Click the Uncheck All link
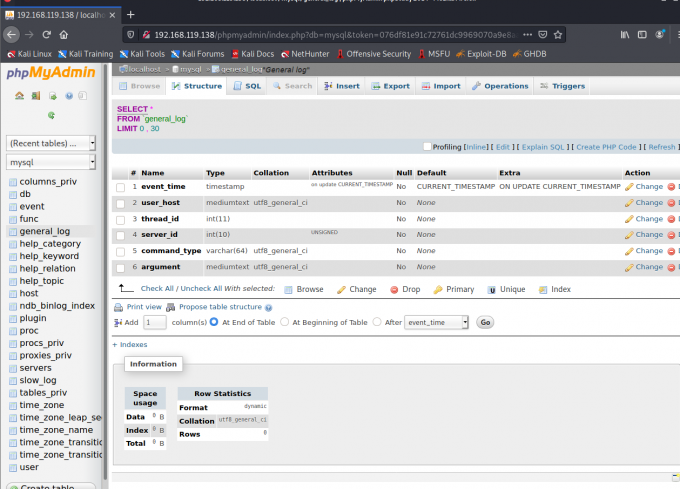Viewport: 680px width, 489px height. coord(201,289)
